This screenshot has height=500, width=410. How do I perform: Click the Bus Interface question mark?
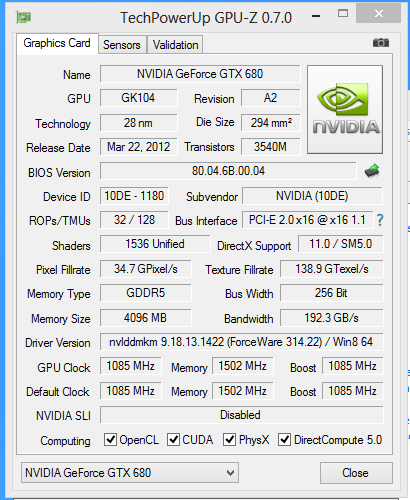click(380, 220)
